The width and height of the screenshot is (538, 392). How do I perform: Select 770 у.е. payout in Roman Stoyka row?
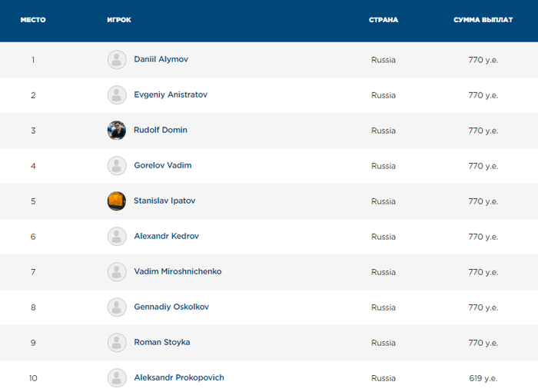coord(483,343)
